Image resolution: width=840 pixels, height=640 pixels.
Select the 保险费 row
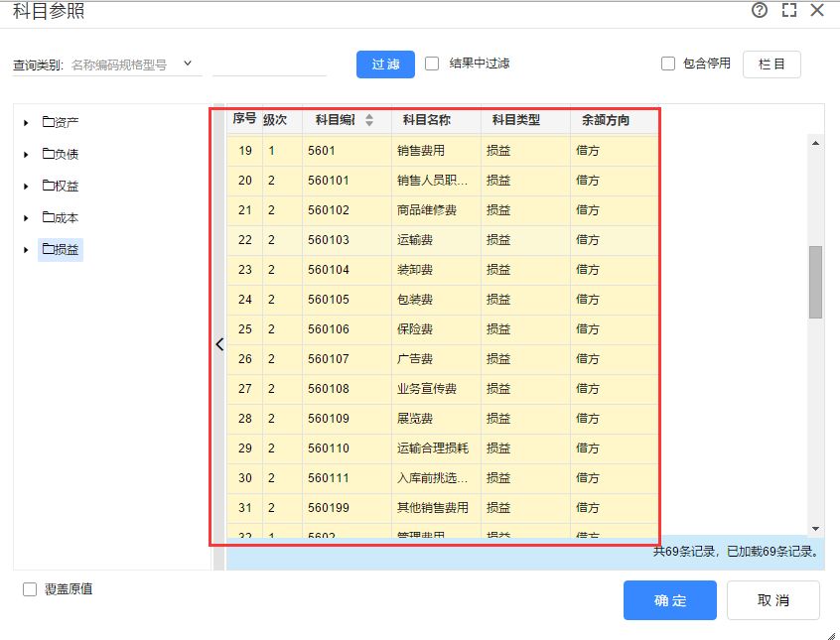443,328
